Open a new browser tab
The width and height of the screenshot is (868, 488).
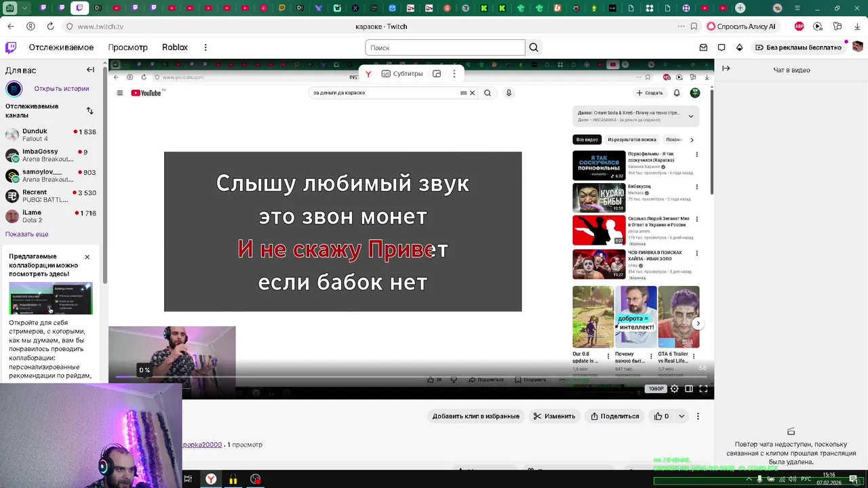point(741,8)
